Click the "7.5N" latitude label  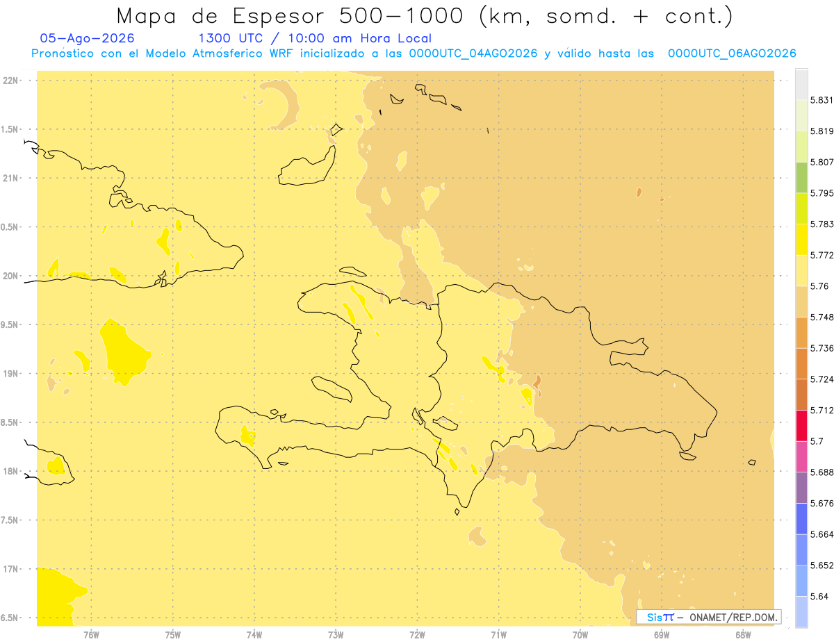click(x=10, y=520)
